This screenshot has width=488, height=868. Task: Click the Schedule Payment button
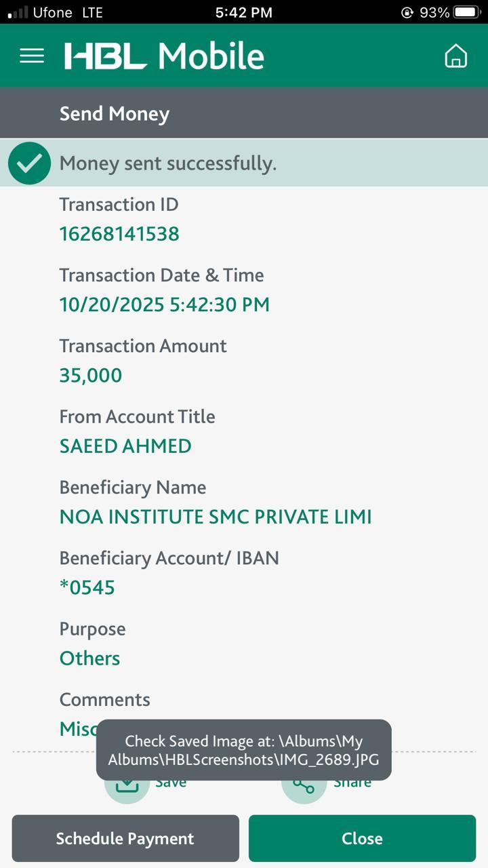coord(125,838)
